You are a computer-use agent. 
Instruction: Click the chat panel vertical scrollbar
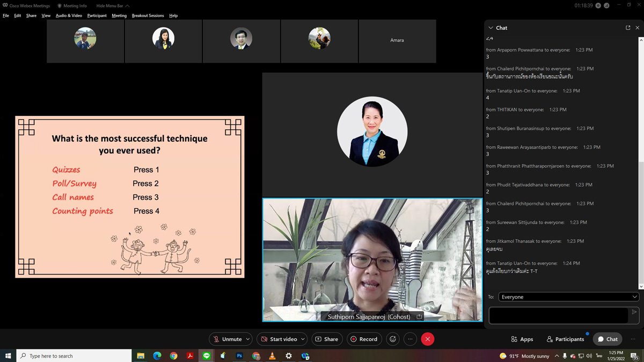(641, 215)
